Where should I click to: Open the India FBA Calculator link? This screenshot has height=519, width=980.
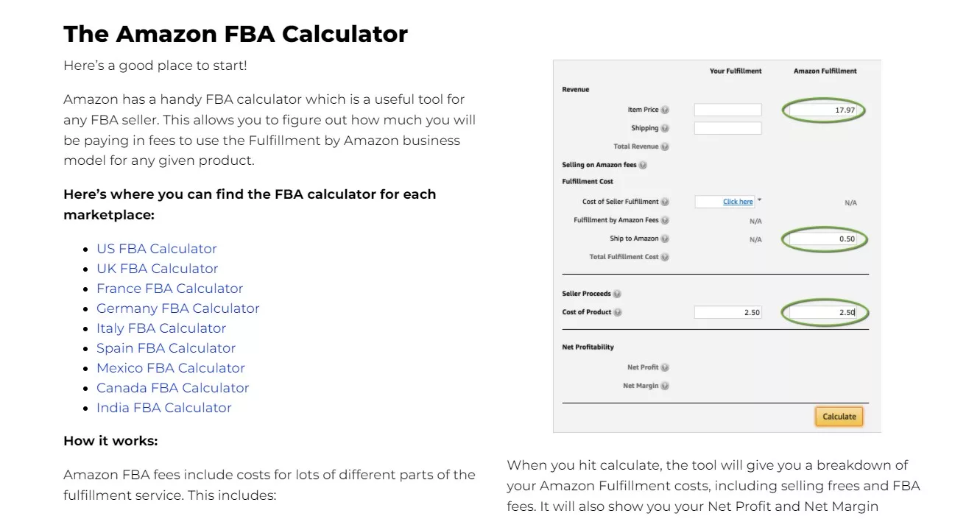(163, 407)
